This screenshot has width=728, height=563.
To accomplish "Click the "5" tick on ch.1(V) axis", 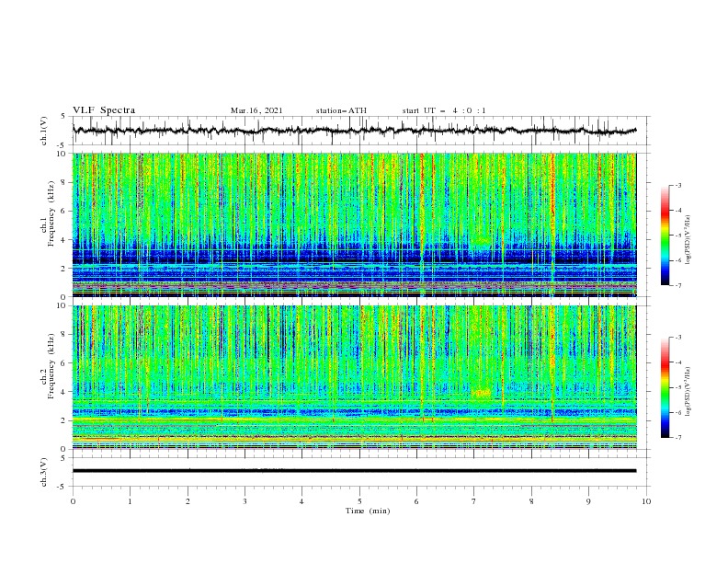I will [64, 116].
